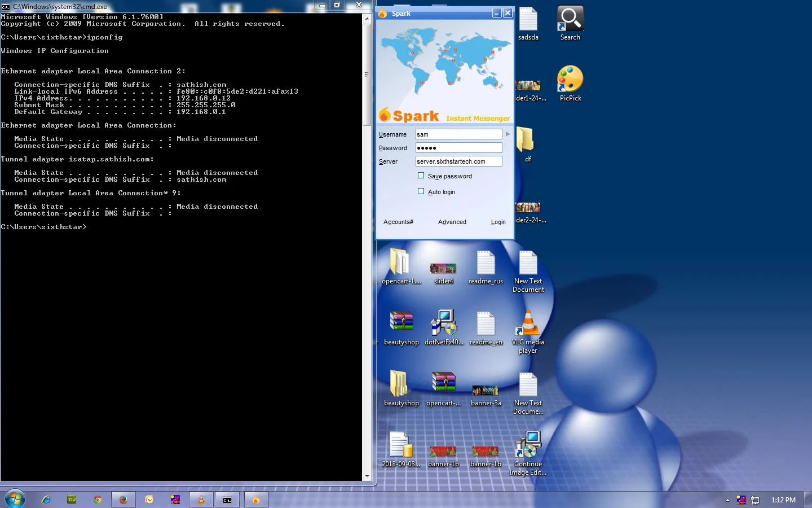The width and height of the screenshot is (812, 508).
Task: Open the sadsda text file icon
Action: coord(528,19)
